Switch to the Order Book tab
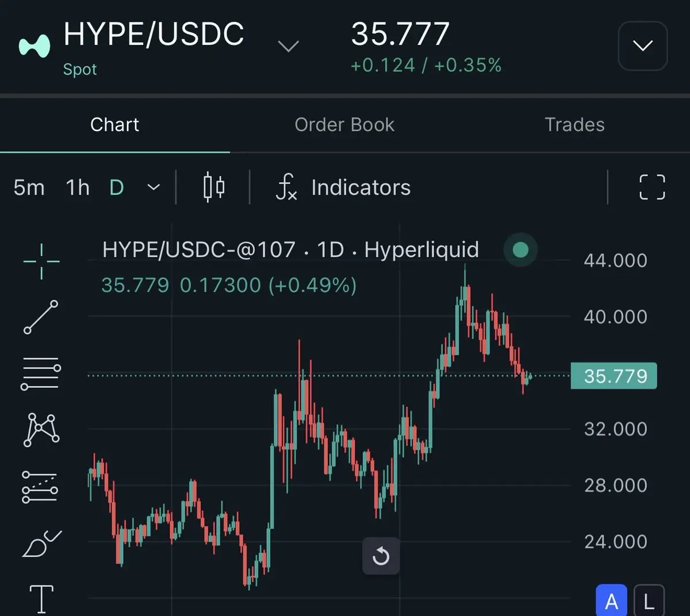Screen dimensions: 690x616 click(x=344, y=125)
